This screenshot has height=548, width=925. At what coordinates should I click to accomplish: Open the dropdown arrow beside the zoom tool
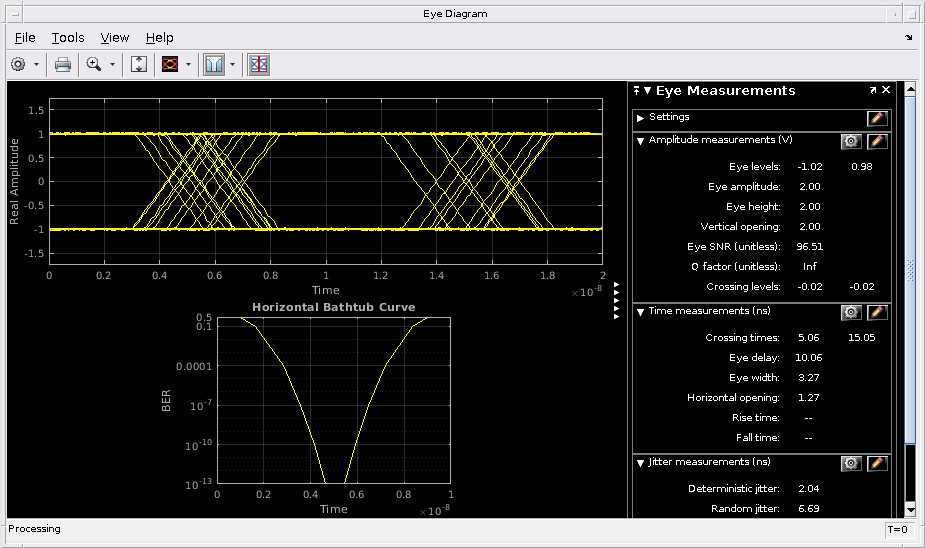112,64
